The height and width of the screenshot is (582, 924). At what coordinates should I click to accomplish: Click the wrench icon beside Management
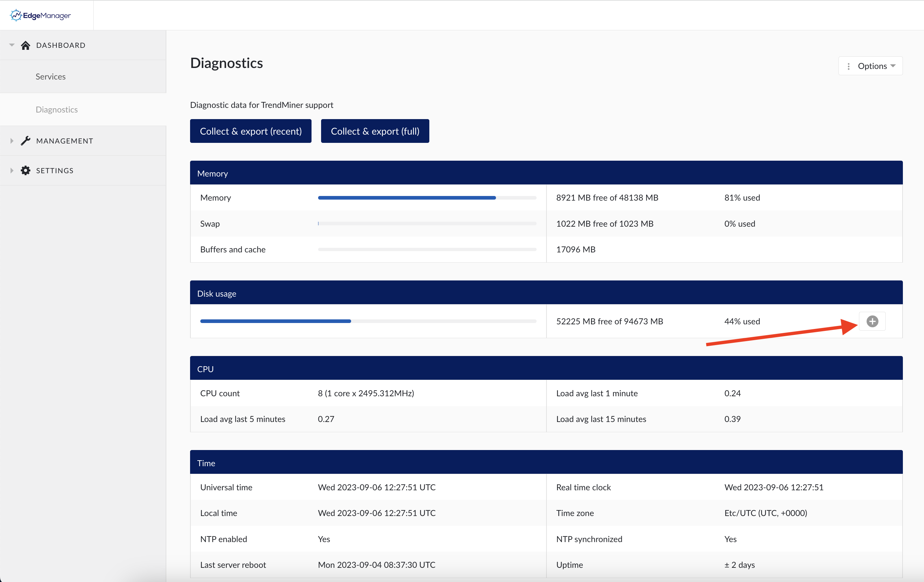(26, 141)
